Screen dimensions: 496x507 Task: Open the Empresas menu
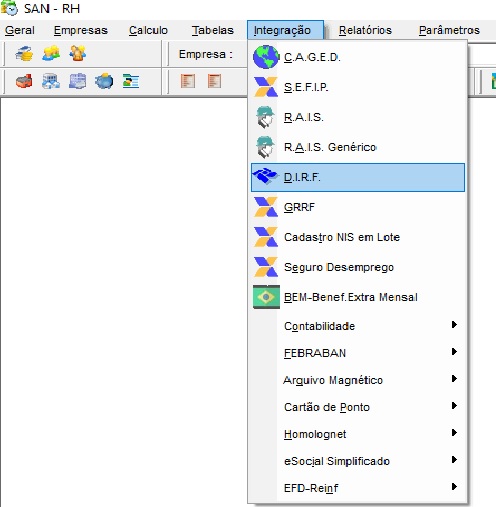(81, 30)
